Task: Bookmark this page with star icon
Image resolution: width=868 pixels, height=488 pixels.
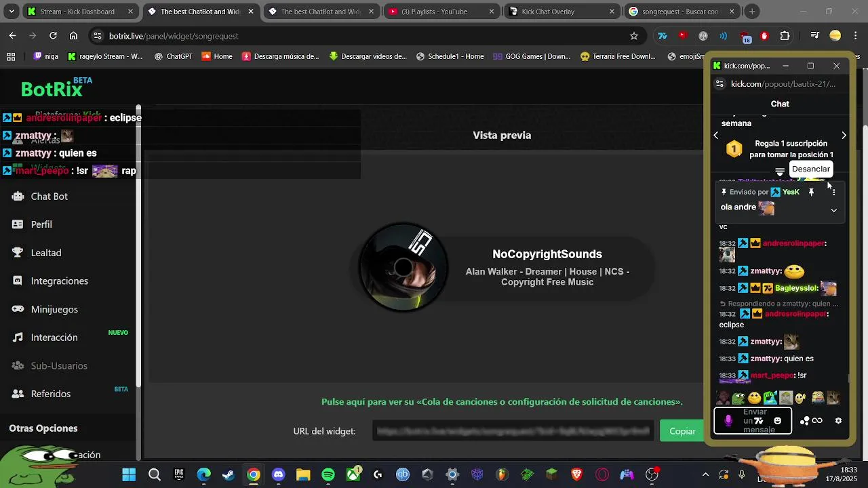Action: 634,36
